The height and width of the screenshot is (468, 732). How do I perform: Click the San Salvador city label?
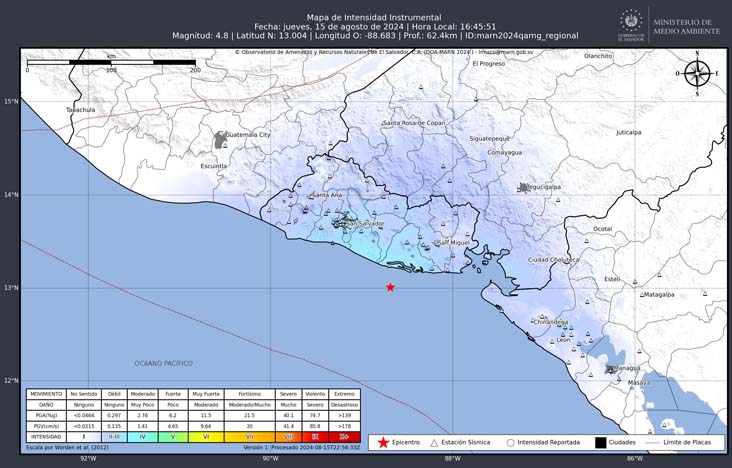[x=363, y=224]
